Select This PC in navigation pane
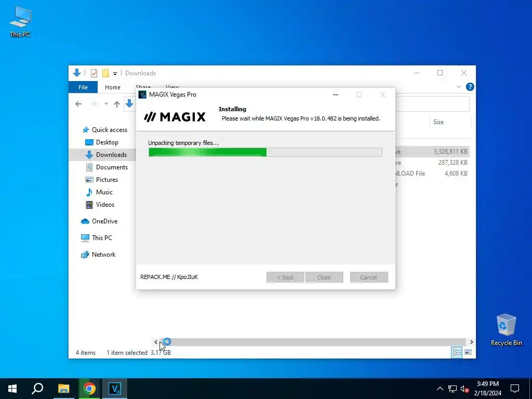 point(96,238)
